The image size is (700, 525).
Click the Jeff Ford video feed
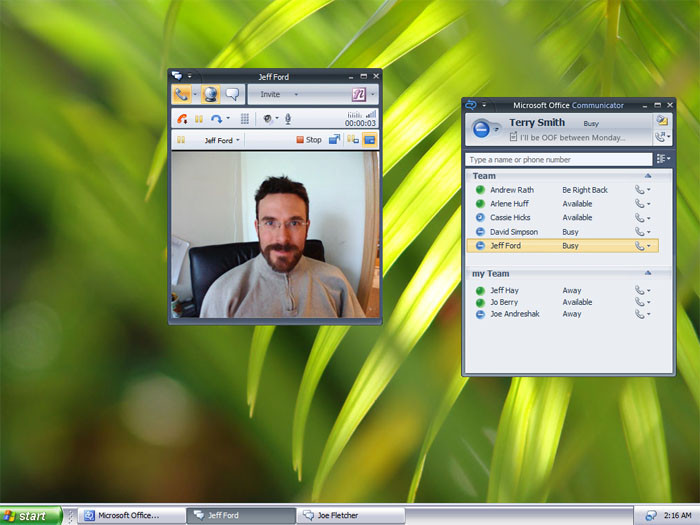coord(275,235)
